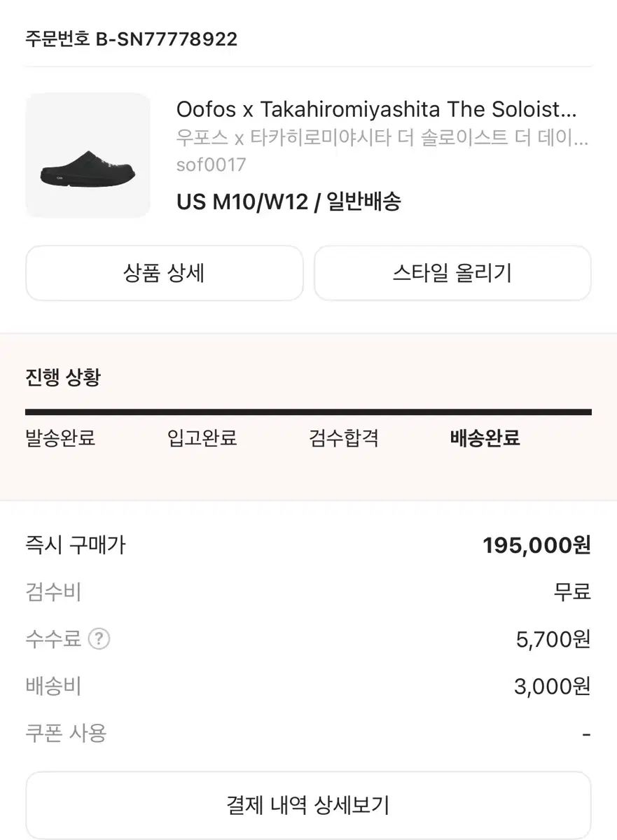
Task: Click the black delivery progress bar
Action: (308, 412)
